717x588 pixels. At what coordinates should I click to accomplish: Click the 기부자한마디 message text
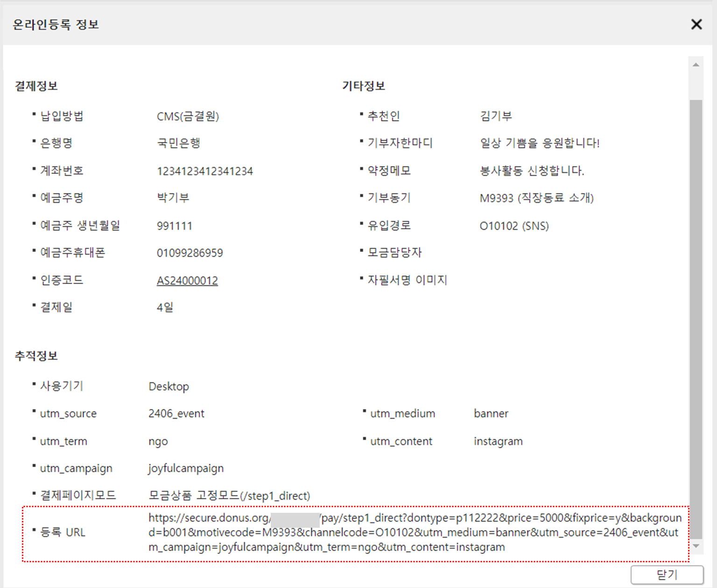click(539, 143)
